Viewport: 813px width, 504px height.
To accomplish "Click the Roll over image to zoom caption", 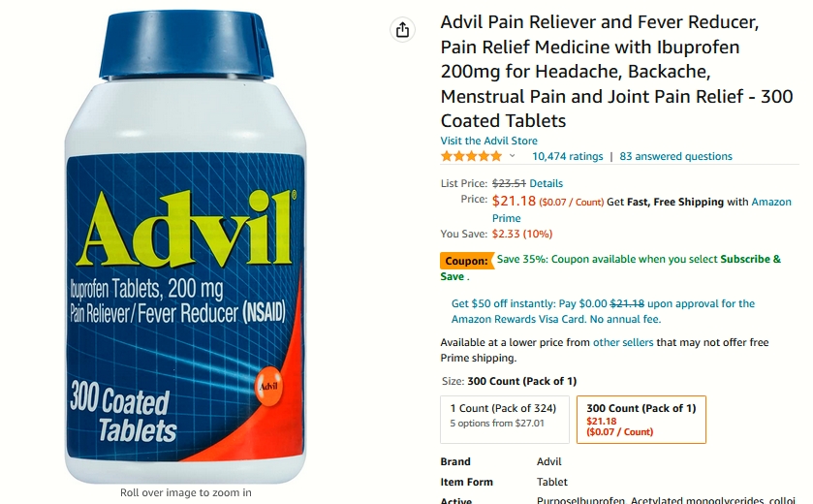I will [x=186, y=492].
